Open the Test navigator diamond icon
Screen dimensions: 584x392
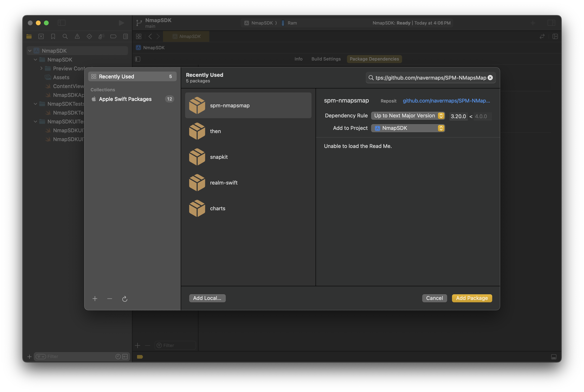[89, 37]
